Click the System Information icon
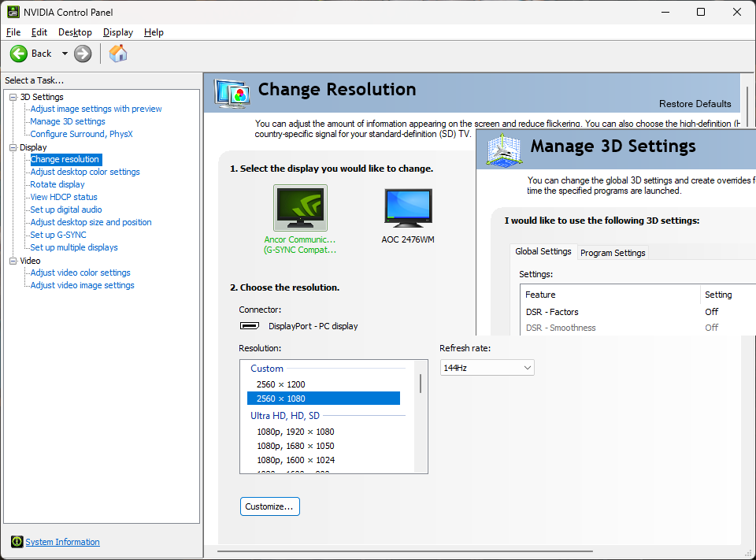Viewport: 756px width, 560px height. (17, 542)
